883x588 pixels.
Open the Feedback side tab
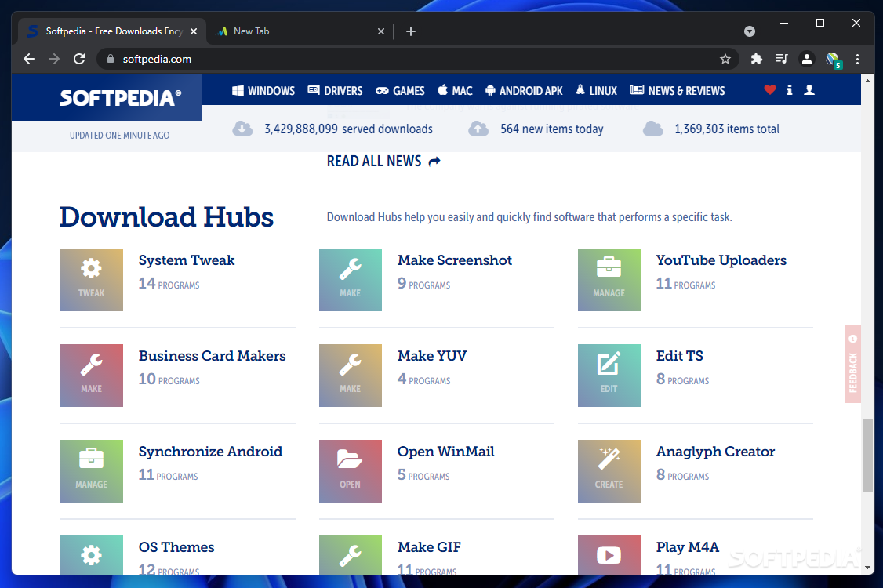(852, 364)
